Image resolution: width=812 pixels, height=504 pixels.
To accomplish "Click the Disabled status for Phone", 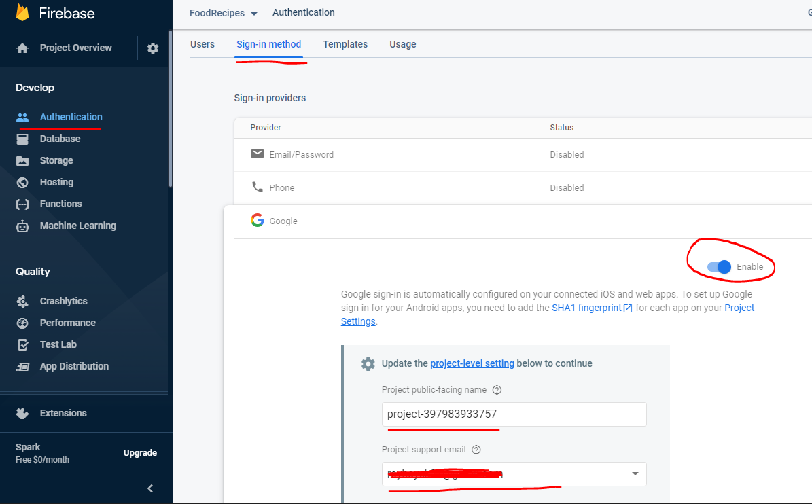I will [x=567, y=188].
